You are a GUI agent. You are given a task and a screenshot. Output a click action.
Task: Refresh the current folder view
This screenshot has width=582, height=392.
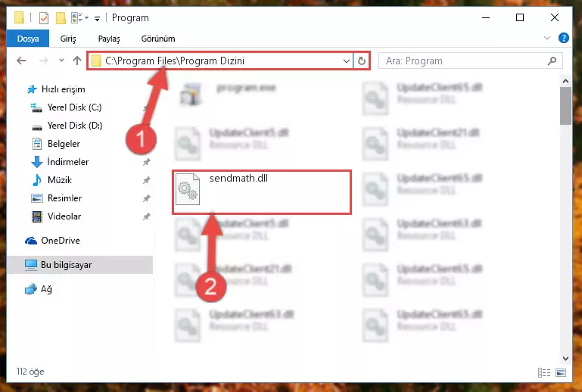click(x=362, y=61)
